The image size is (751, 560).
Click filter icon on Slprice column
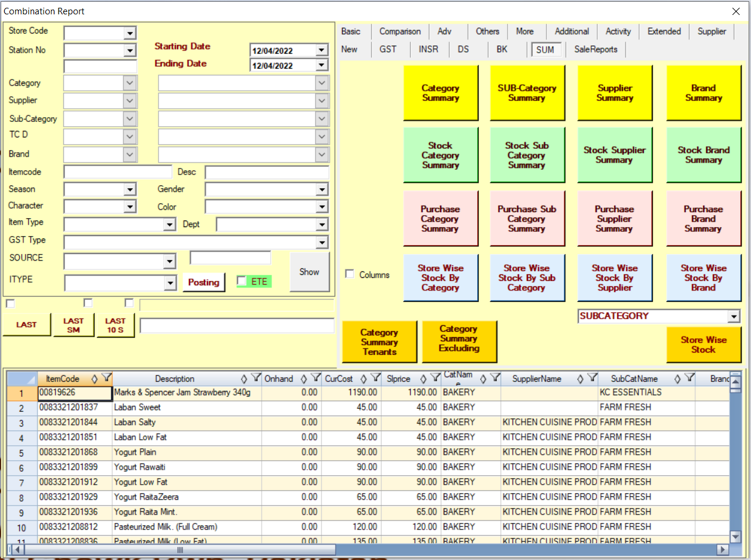pyautogui.click(x=435, y=378)
